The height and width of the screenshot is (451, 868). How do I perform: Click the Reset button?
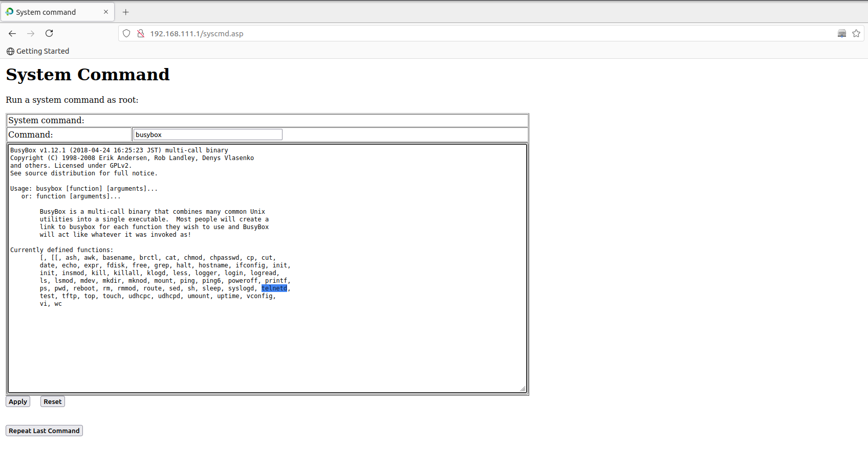(53, 401)
